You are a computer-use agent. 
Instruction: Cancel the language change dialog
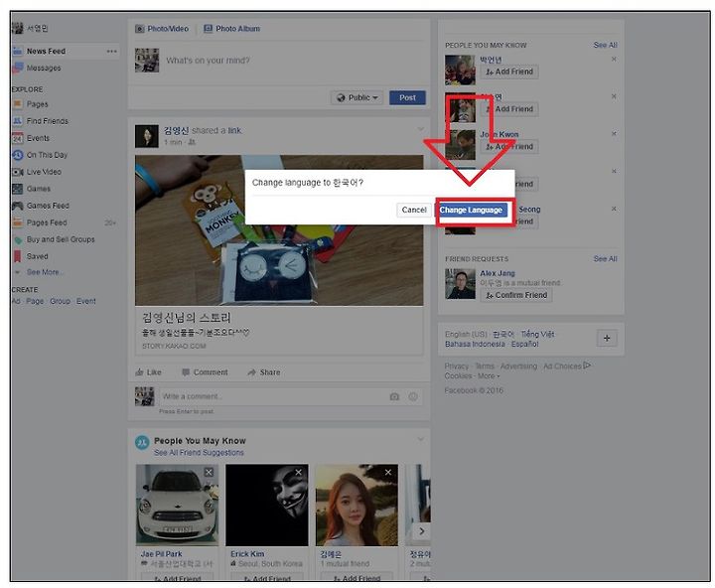[x=414, y=210]
